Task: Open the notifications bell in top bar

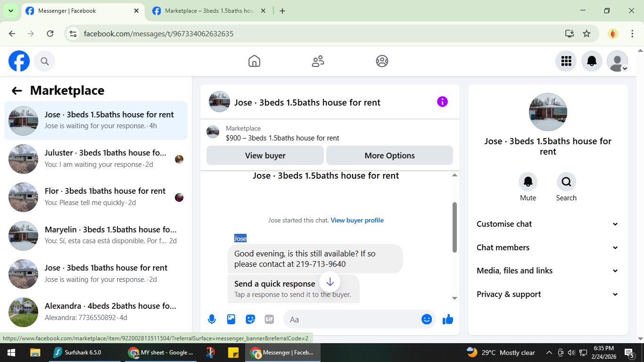Action: [x=592, y=61]
